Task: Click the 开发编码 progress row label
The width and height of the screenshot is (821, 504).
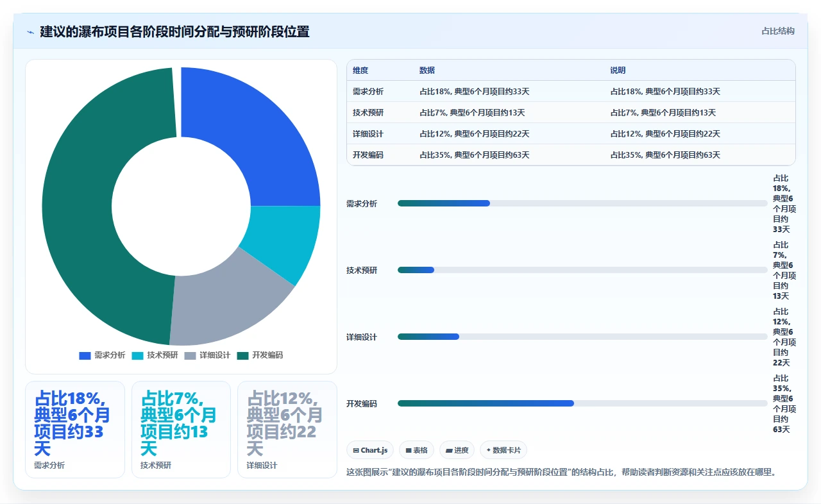Action: [x=362, y=404]
